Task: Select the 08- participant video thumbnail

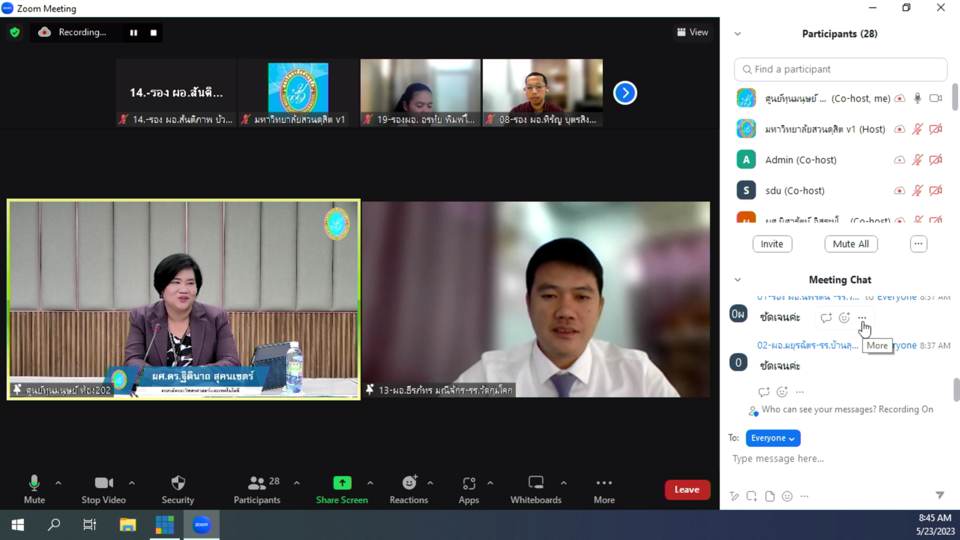Action: coord(542,93)
